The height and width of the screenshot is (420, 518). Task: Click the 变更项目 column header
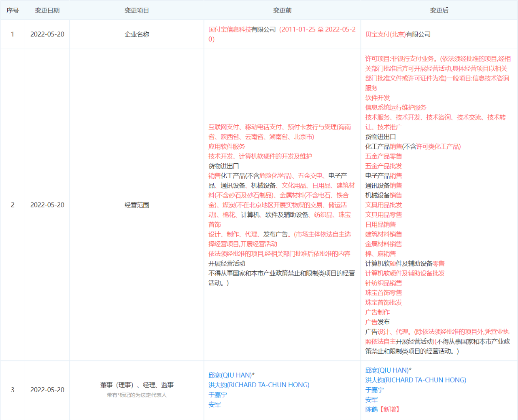pyautogui.click(x=137, y=11)
